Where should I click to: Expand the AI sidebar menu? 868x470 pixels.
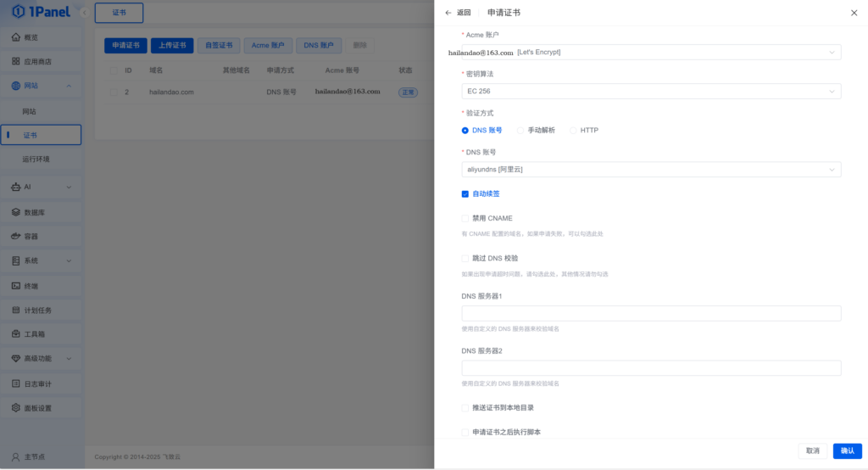tap(69, 187)
